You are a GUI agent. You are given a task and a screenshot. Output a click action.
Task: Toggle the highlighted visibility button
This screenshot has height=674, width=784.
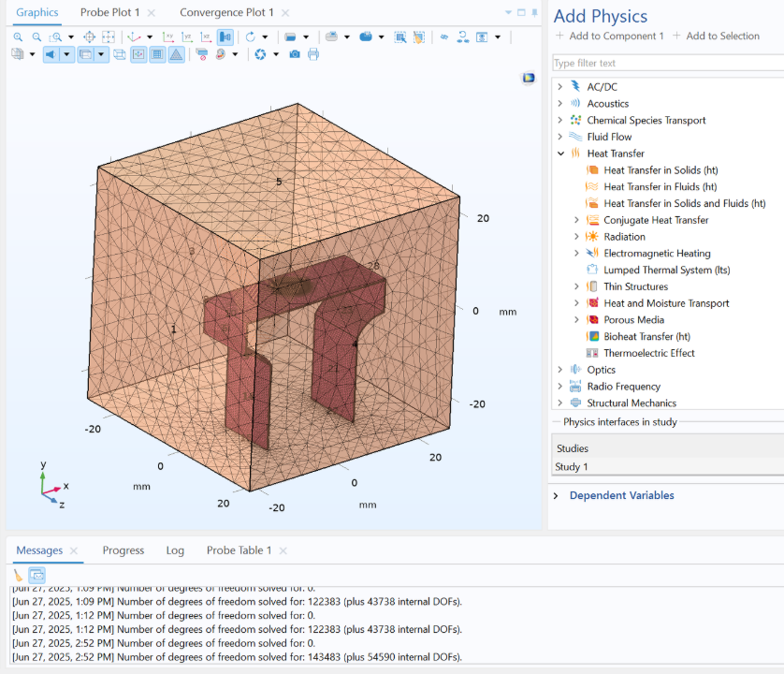(85, 54)
